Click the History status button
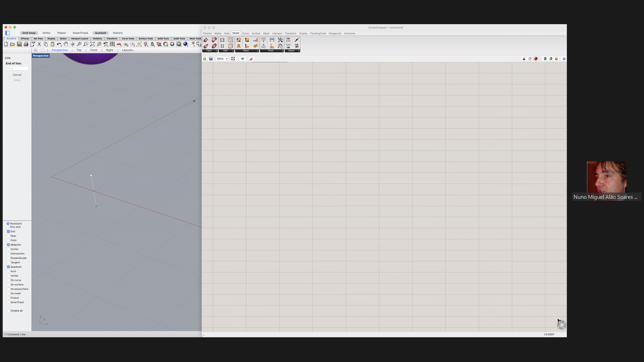 [118, 33]
